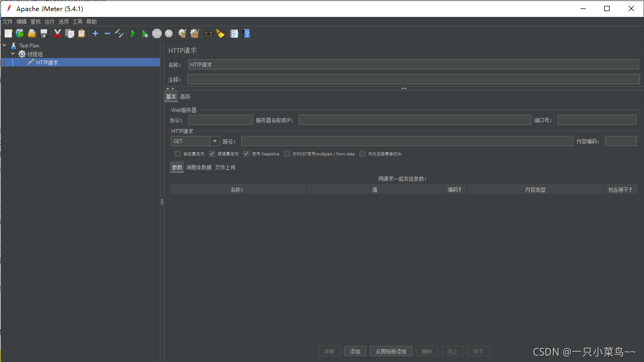Click the Copy toolbar icon

point(69,33)
